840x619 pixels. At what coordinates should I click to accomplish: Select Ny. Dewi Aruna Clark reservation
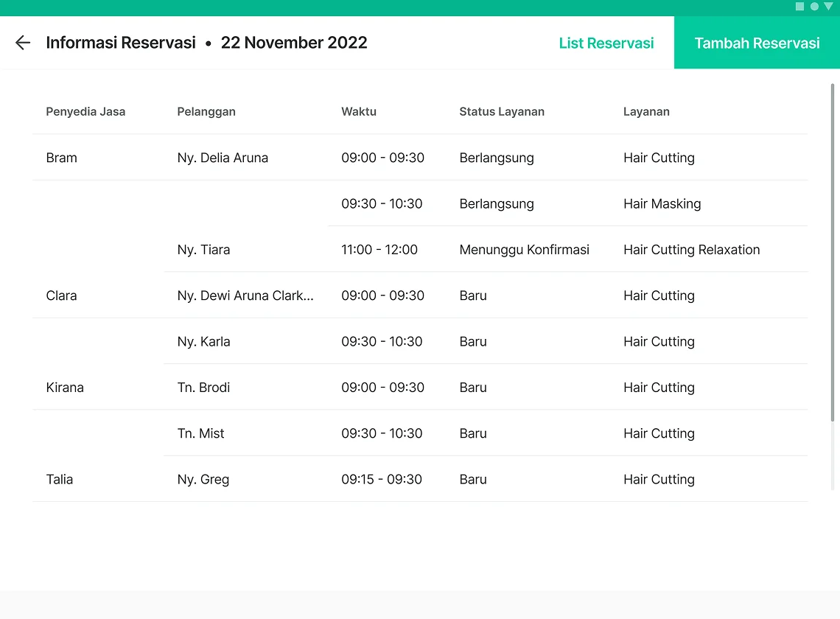(x=420, y=295)
